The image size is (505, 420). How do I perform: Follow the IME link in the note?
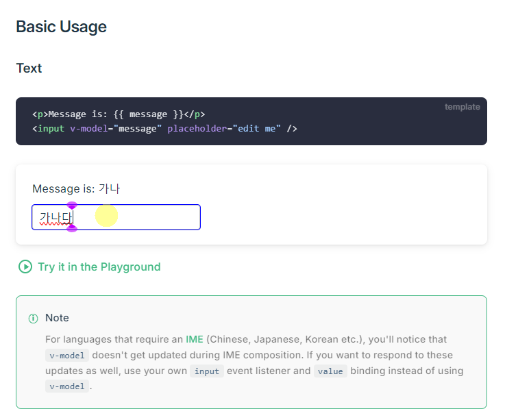pos(194,339)
